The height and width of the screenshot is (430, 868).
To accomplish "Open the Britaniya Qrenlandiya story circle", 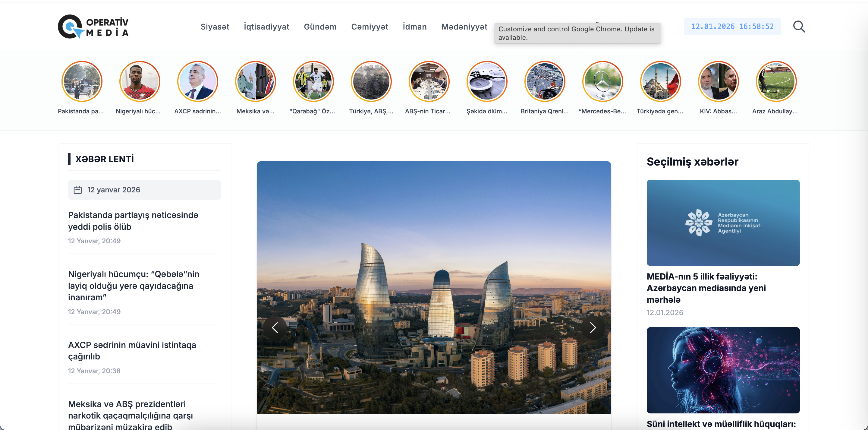I will click(545, 81).
